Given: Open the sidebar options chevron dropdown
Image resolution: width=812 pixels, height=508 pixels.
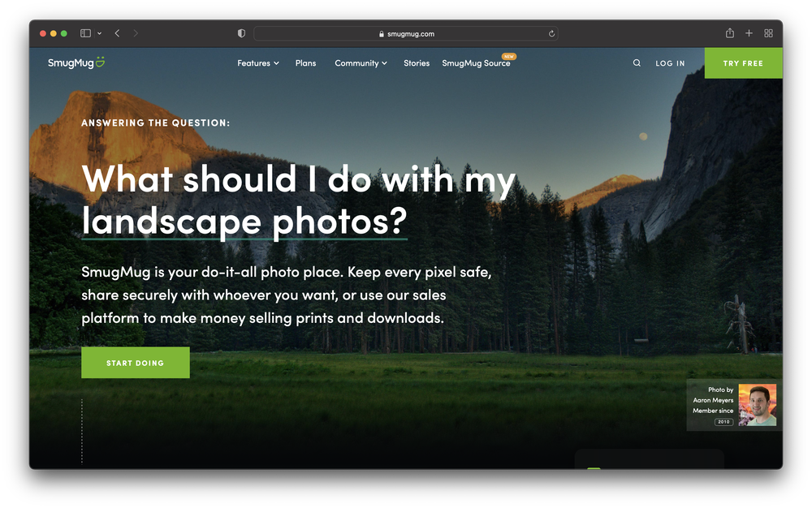Looking at the screenshot, I should tap(99, 33).
